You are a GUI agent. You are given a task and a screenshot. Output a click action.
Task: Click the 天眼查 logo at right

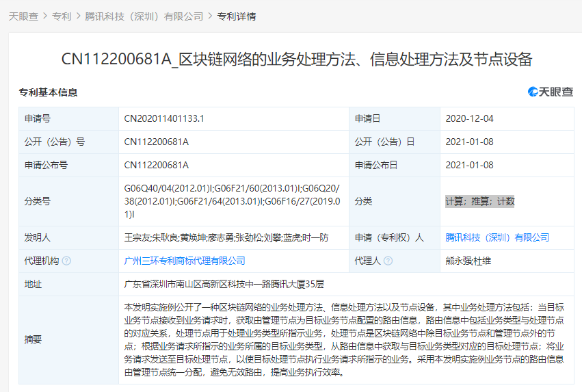(x=551, y=92)
